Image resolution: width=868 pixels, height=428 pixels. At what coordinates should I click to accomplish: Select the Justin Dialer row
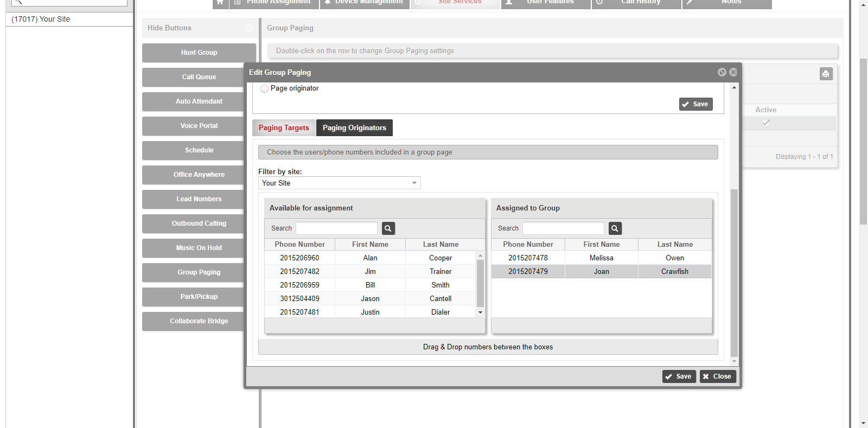[370, 312]
